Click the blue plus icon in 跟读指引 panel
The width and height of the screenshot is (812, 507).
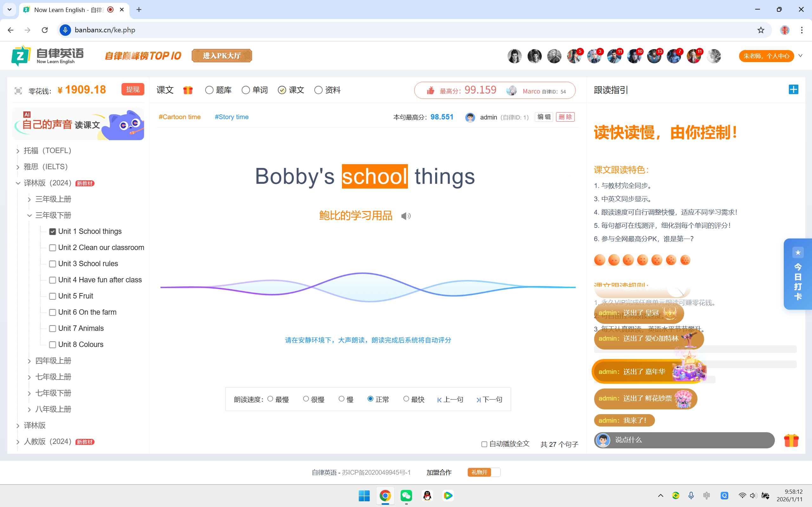793,90
